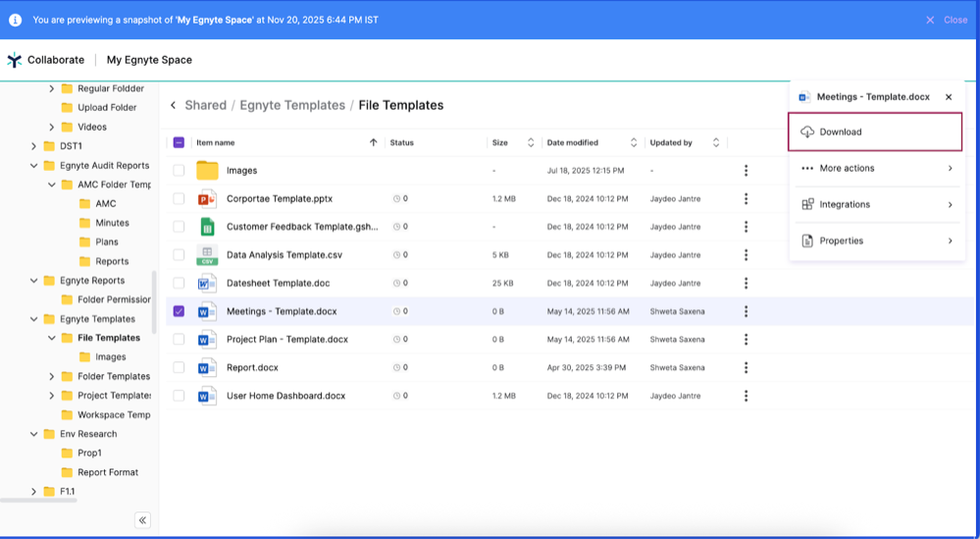The height and width of the screenshot is (539, 980).
Task: Open Shared in the breadcrumb
Action: coord(206,105)
